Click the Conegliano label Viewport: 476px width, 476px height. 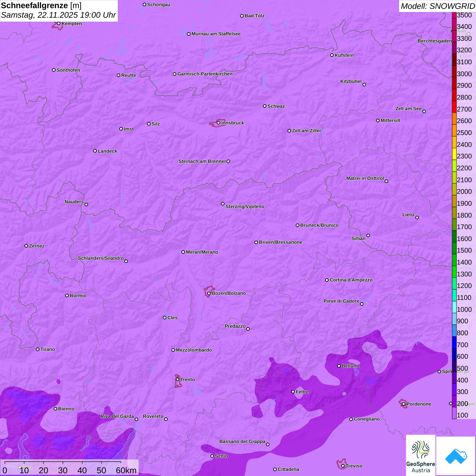tap(367, 419)
